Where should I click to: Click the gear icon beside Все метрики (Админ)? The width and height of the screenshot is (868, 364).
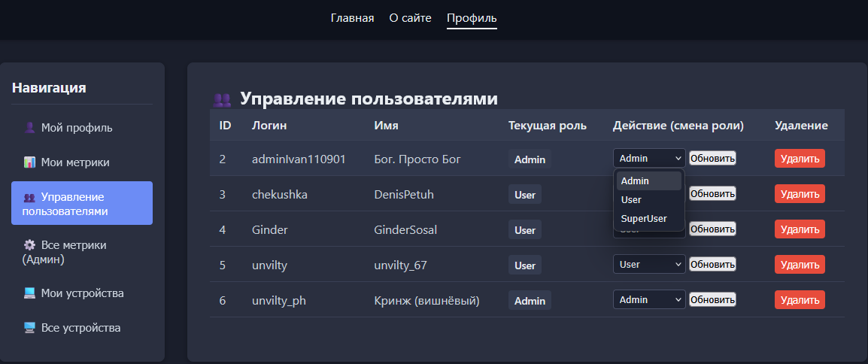coord(30,245)
